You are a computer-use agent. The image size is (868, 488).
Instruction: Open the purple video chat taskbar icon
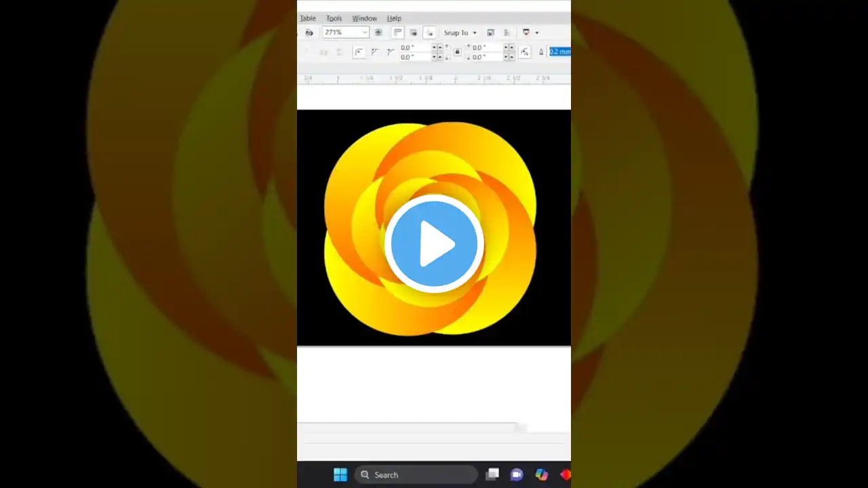517,474
